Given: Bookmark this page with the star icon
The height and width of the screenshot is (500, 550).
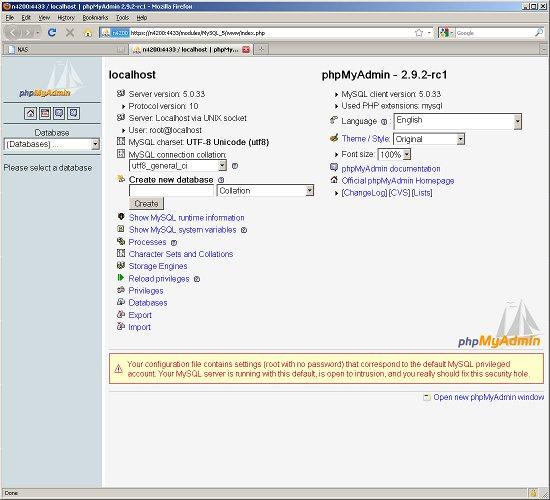Looking at the screenshot, I should click(x=419, y=33).
